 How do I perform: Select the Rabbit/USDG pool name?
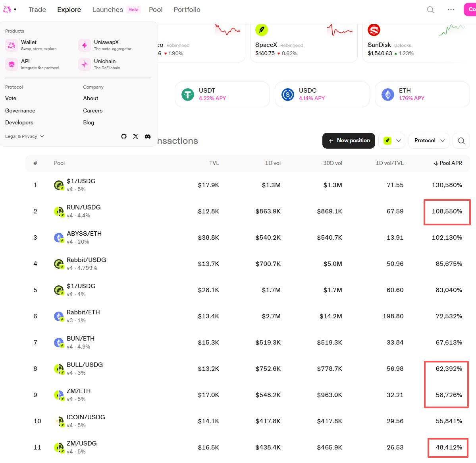(86, 260)
